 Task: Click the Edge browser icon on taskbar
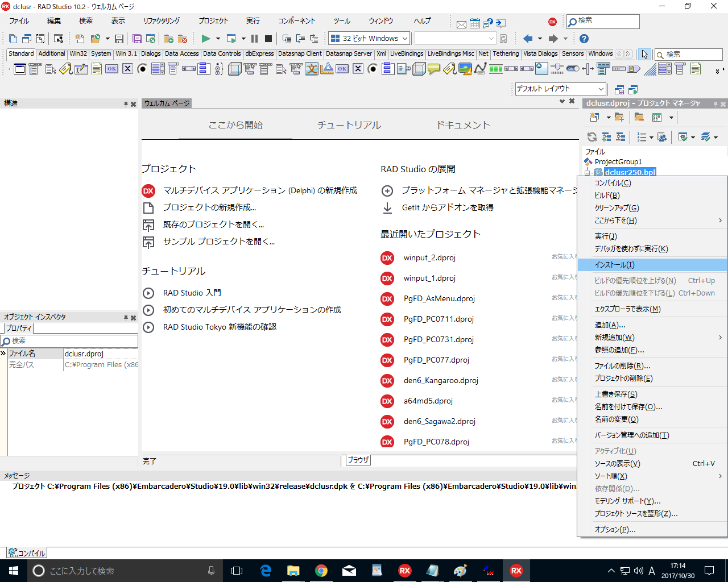point(266,571)
